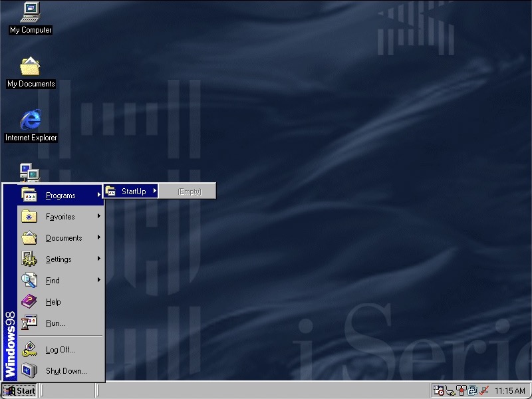Choose Shut Down... from the Start menu
The width and height of the screenshot is (532, 399).
pyautogui.click(x=65, y=371)
